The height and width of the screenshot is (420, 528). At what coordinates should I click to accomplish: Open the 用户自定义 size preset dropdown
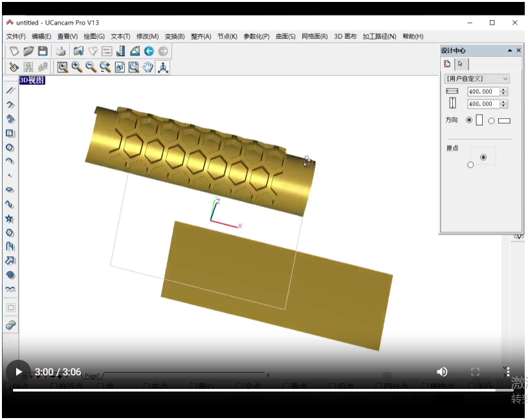[478, 79]
